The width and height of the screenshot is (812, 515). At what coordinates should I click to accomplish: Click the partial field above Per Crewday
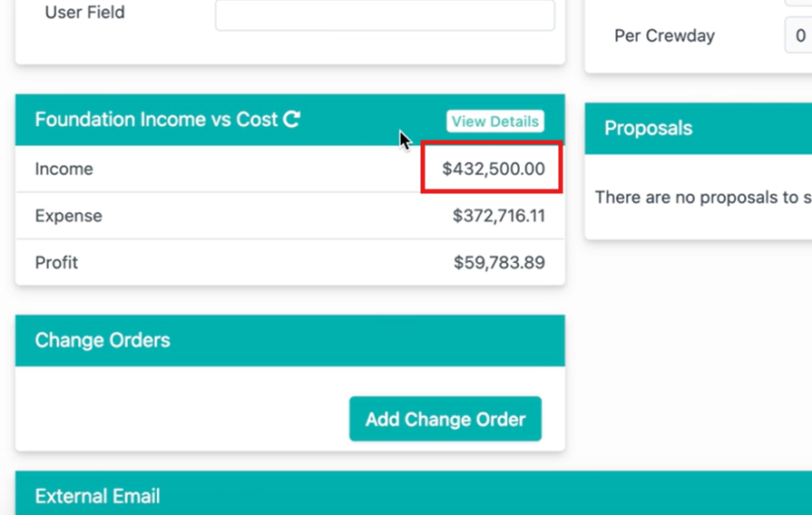click(798, 3)
